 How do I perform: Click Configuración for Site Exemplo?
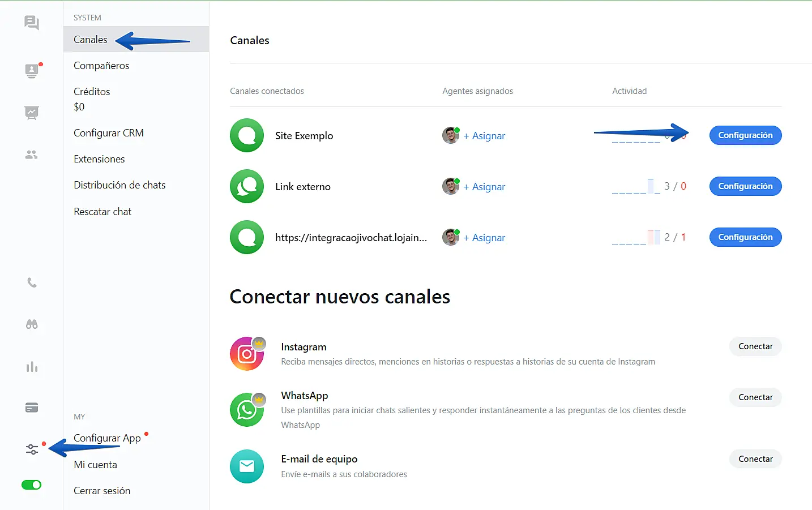tap(745, 135)
